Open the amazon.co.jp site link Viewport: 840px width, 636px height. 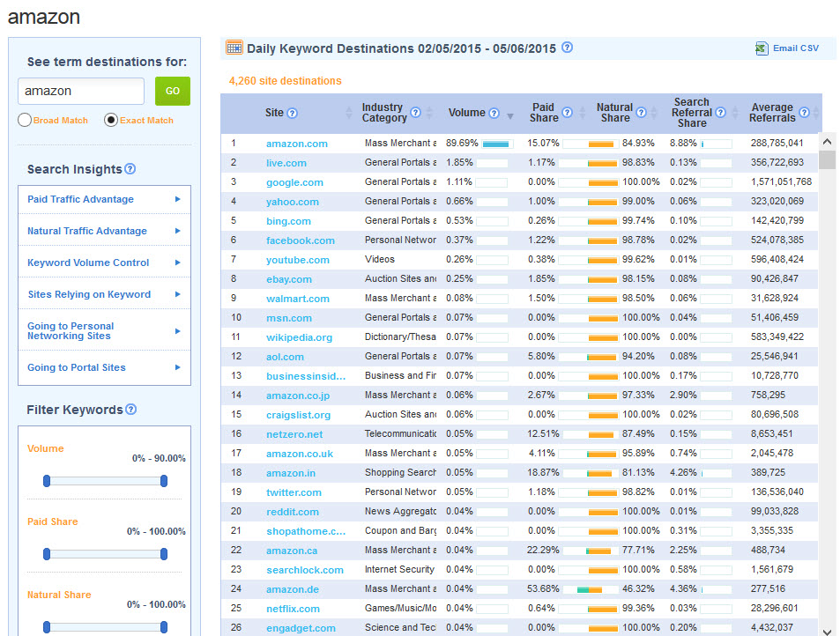coord(298,396)
